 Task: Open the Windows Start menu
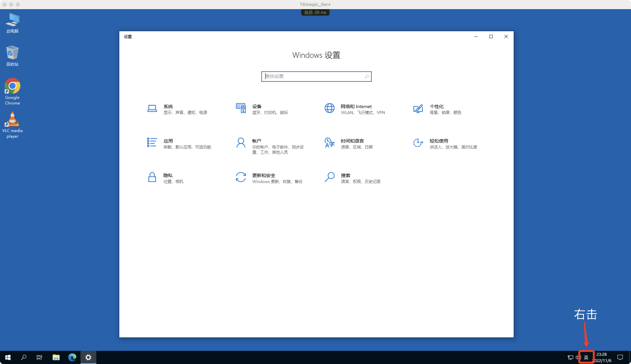tap(8, 357)
